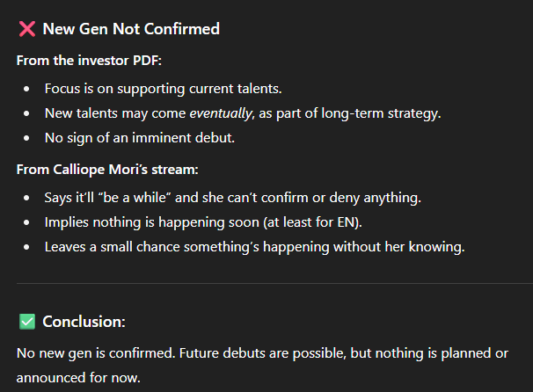Viewport: 533px width, 392px height.
Task: Click the 'Conclusion:' heading text
Action: tap(84, 322)
